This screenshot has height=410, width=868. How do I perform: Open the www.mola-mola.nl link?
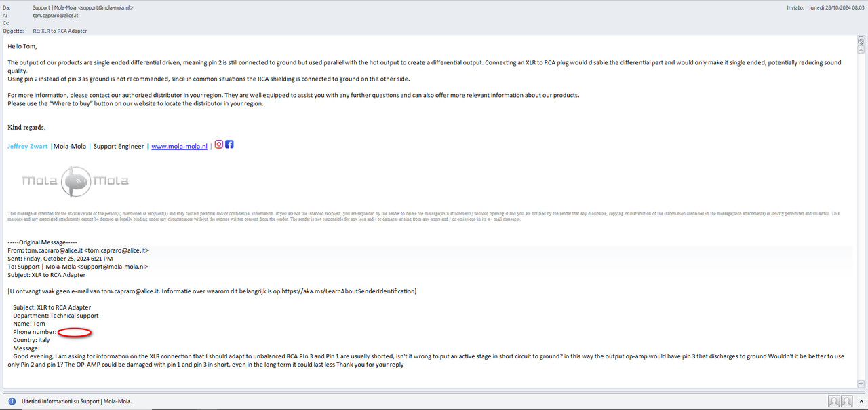point(179,146)
